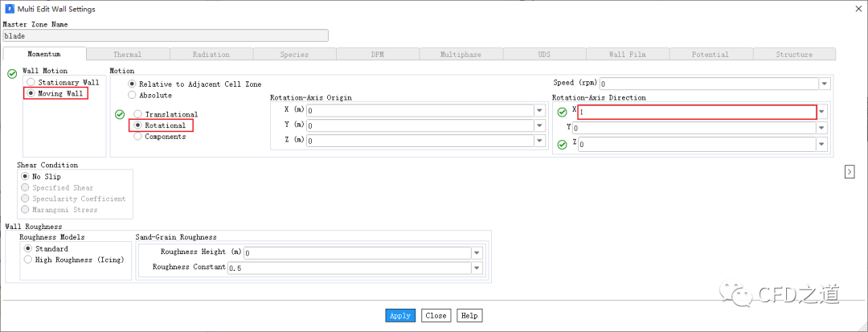The width and height of the screenshot is (868, 332).
Task: Click the right-arrow expand icon at panel edge
Action: (850, 171)
